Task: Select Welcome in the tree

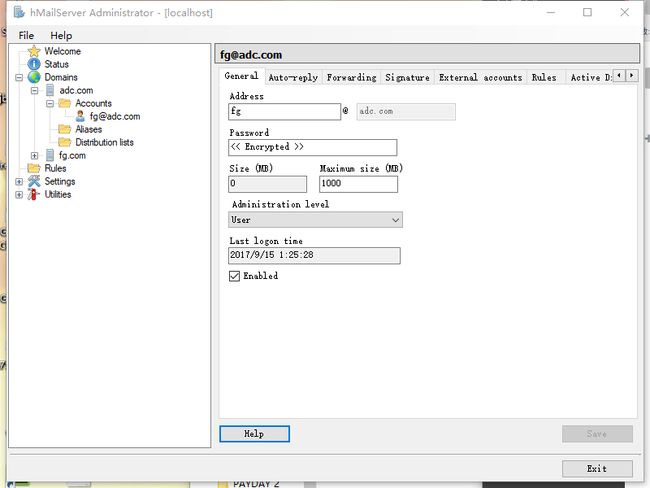Action: [63, 51]
